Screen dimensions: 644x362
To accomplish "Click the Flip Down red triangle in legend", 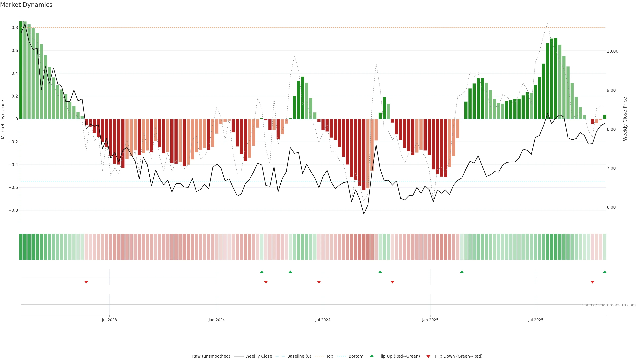I will (428, 356).
